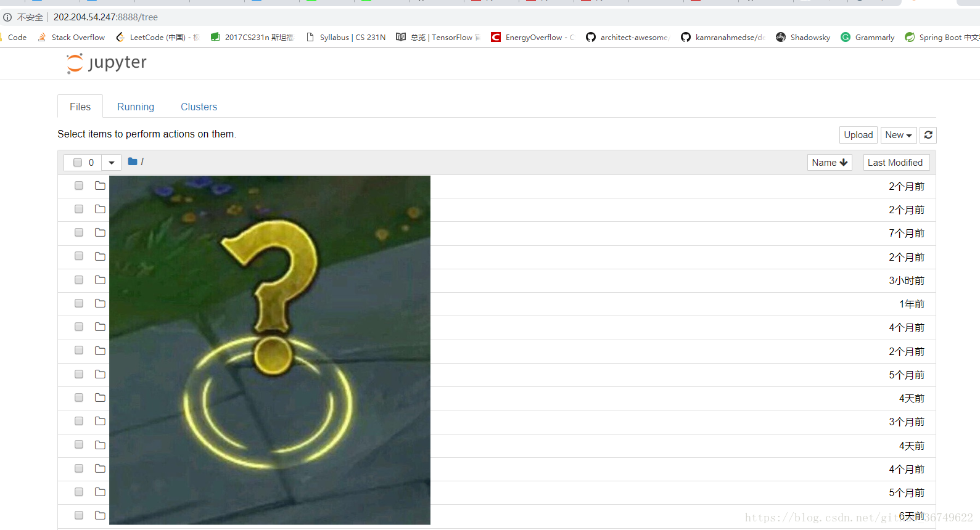Toggle the select-all checkbox
The image size is (980, 530).
(78, 163)
